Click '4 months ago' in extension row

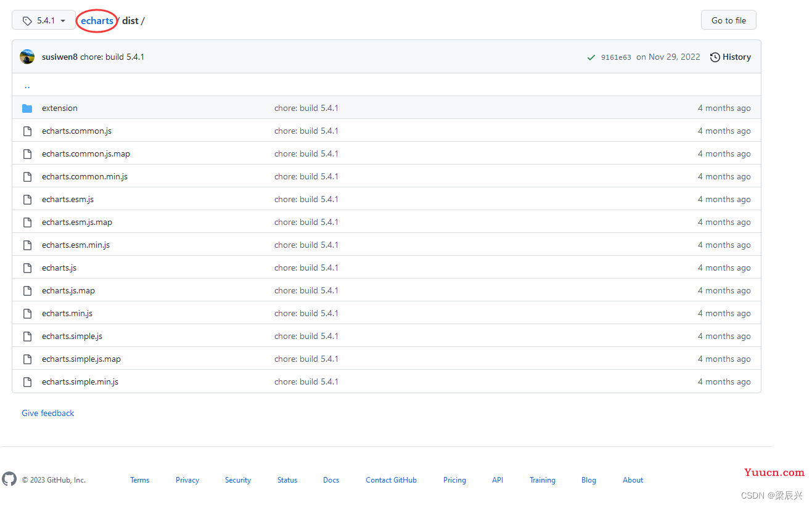724,108
